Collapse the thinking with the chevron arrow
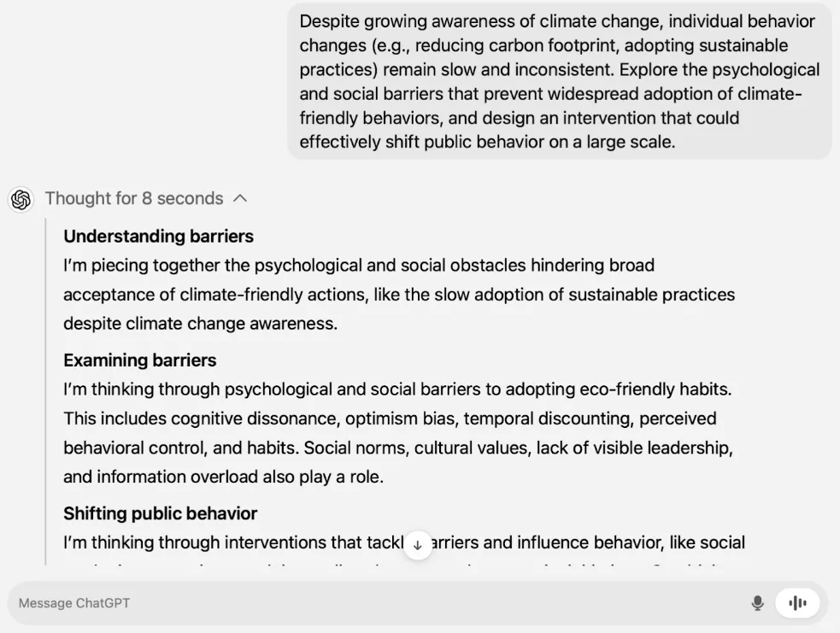 click(x=240, y=199)
